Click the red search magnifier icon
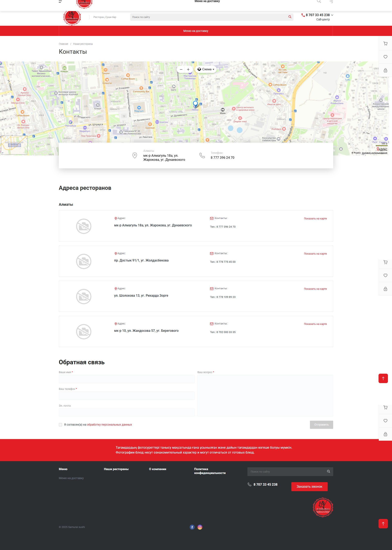The height and width of the screenshot is (550, 392). [x=290, y=17]
